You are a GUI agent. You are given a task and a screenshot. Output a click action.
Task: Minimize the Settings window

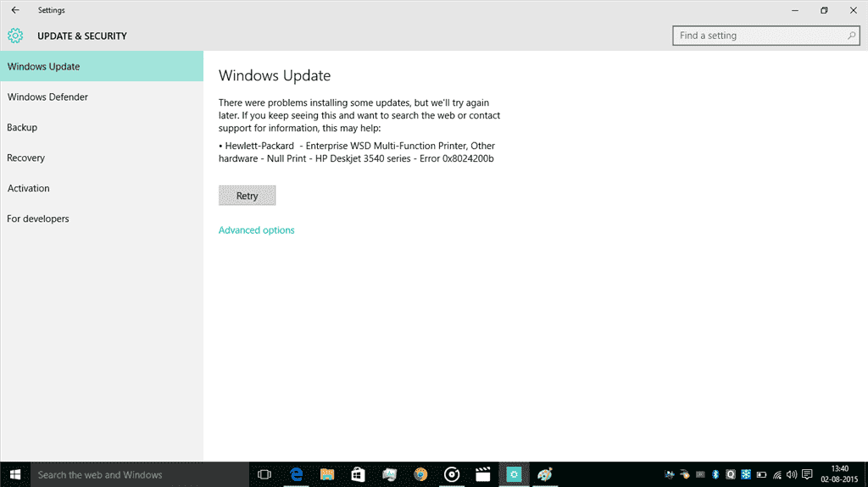point(795,10)
